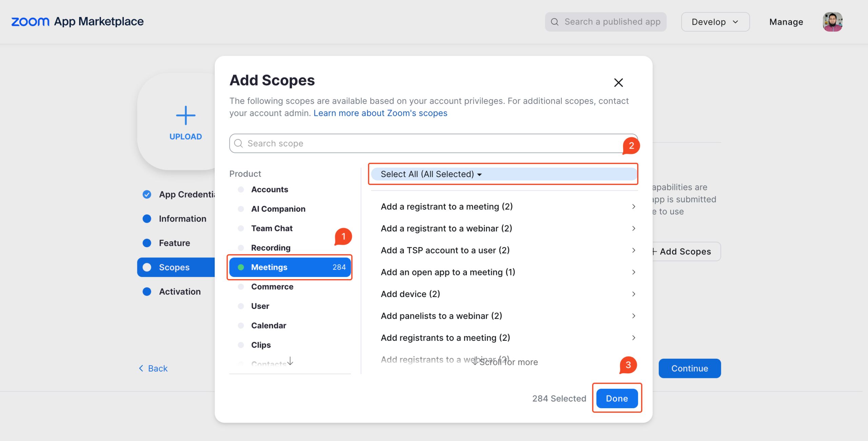The height and width of the screenshot is (441, 868).
Task: Focus the Search a published app field
Action: tap(606, 22)
